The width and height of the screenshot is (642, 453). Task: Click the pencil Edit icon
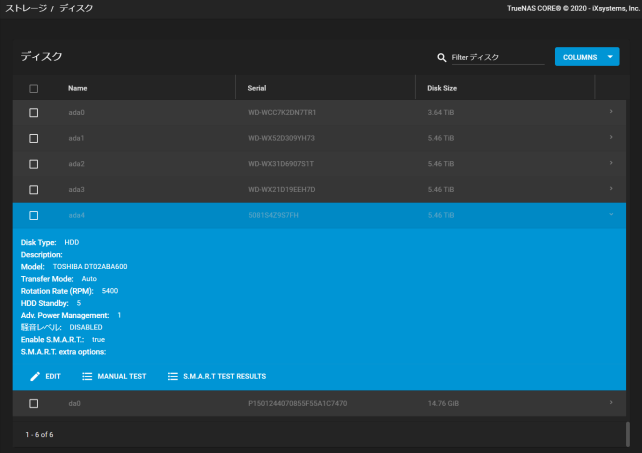pos(35,376)
